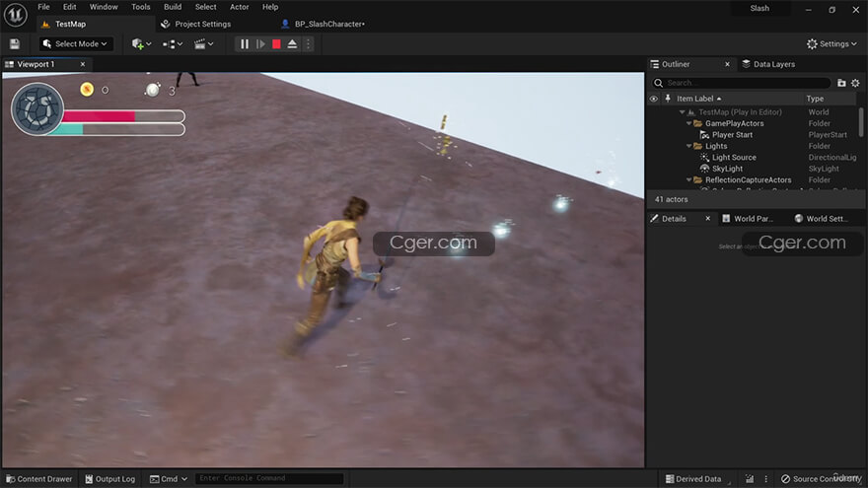Viewport: 868px width, 488px height.
Task: Click the Unreal Engine logo icon
Action: tap(16, 15)
